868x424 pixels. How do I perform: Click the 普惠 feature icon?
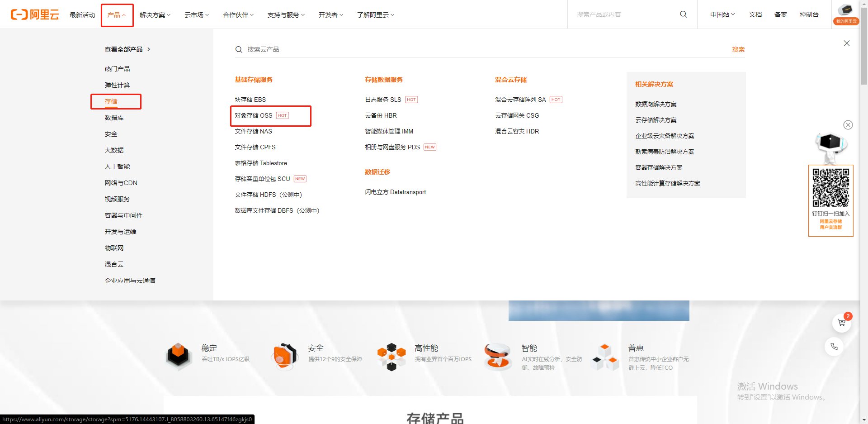pos(605,357)
